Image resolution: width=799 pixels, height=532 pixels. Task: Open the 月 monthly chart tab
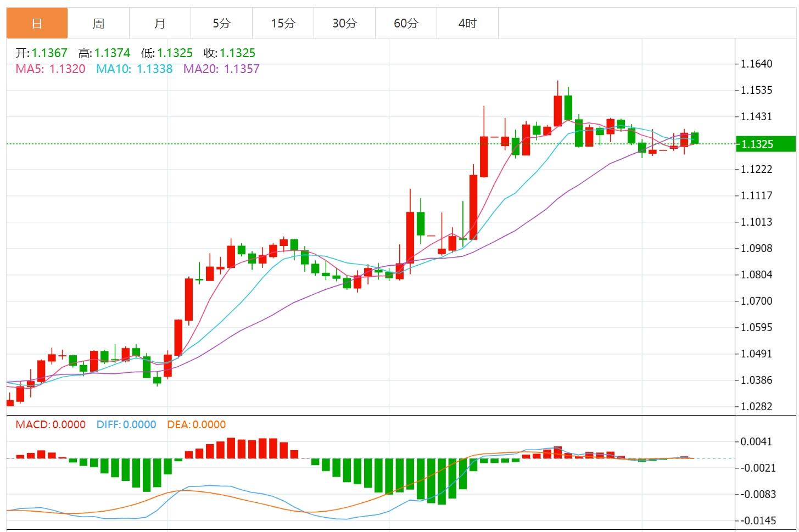click(x=160, y=23)
